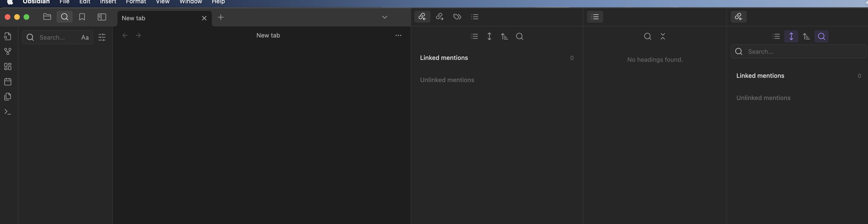868x224 pixels.
Task: Change sort order in first backlinks panel
Action: point(505,36)
